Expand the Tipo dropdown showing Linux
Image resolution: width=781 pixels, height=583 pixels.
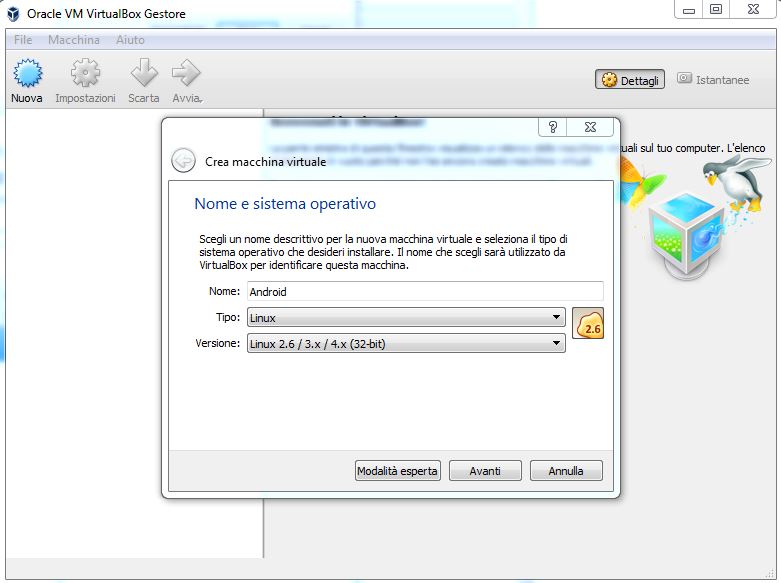(x=406, y=318)
